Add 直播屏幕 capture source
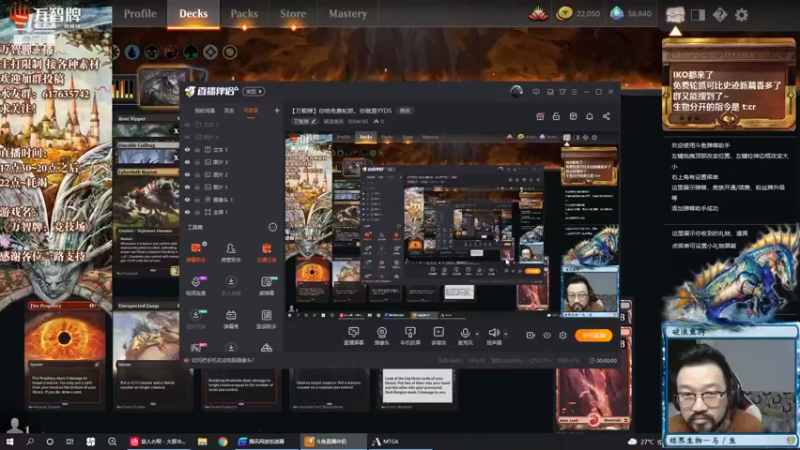Screen dimensions: 800x450 pos(354,336)
